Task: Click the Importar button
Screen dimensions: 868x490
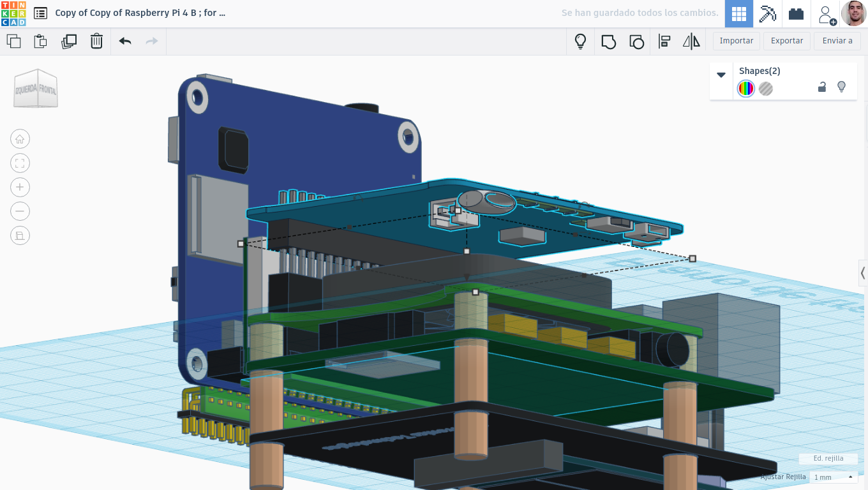Action: 737,41
